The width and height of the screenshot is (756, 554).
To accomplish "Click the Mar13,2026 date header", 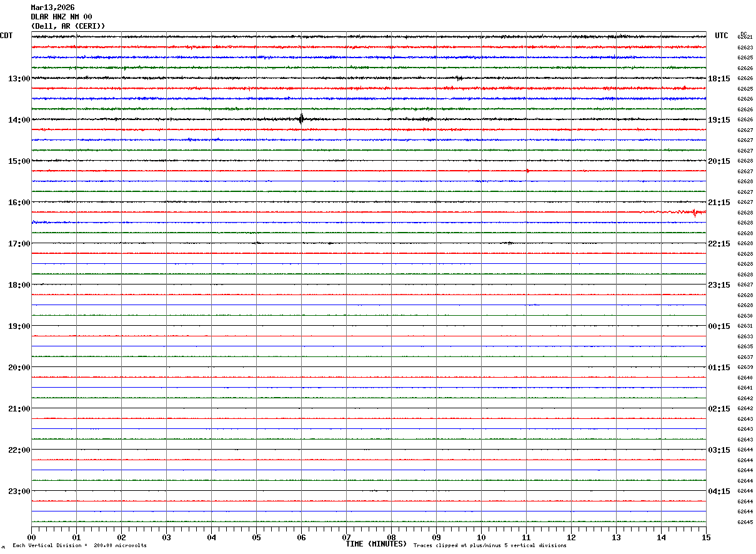I will (x=52, y=8).
